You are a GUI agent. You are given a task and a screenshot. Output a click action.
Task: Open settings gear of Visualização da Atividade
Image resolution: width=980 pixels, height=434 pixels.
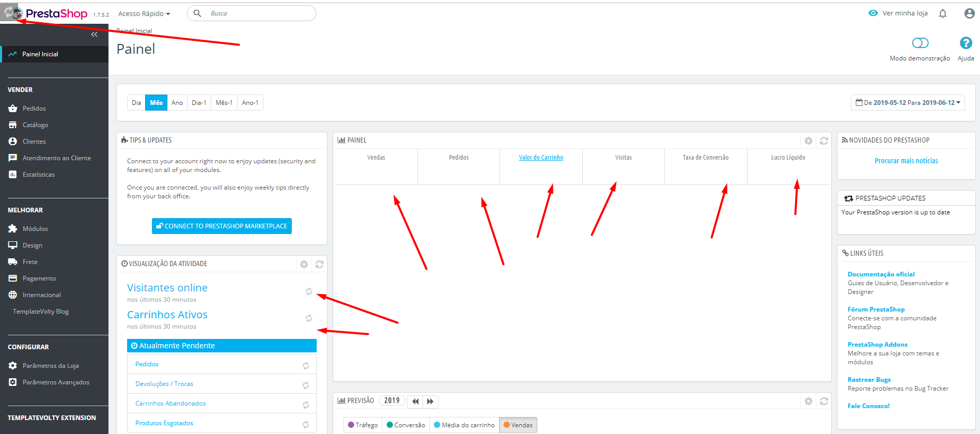(x=304, y=265)
